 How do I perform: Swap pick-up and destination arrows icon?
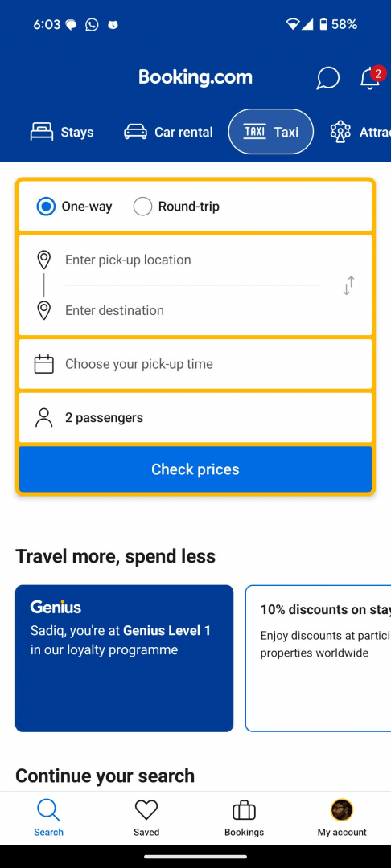(348, 285)
